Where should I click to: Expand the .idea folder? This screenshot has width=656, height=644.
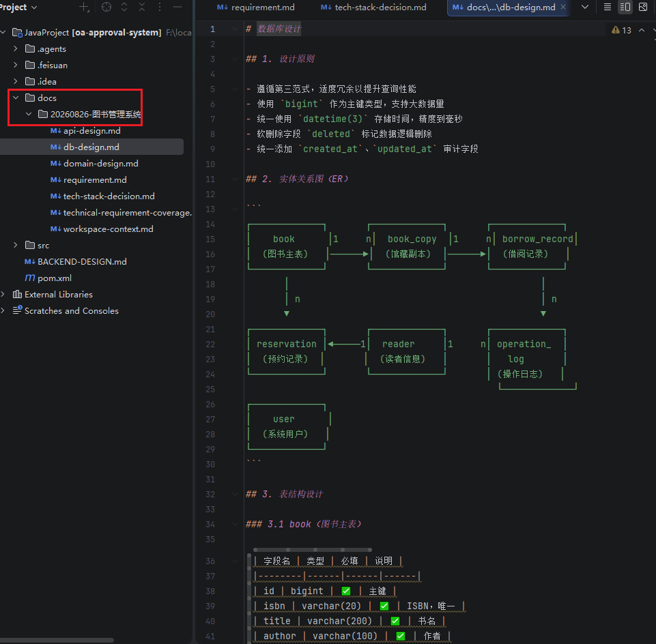tap(16, 81)
